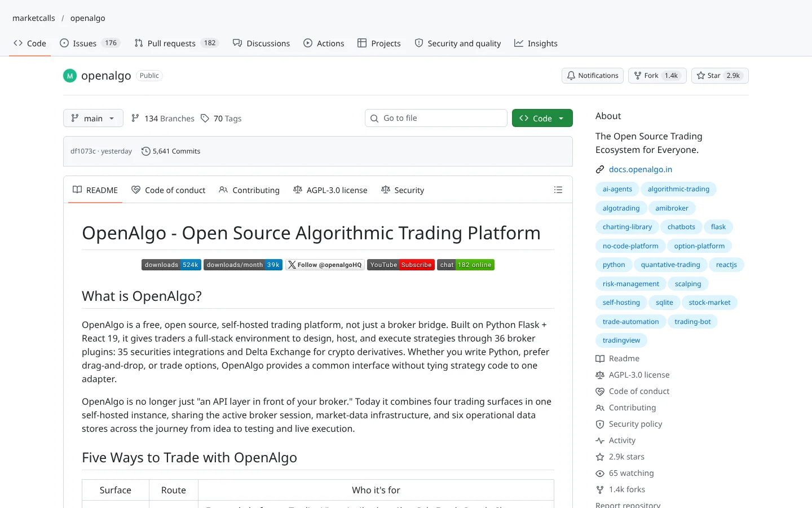Open the 134 Branches link
This screenshot has height=508, width=812.
coord(163,119)
